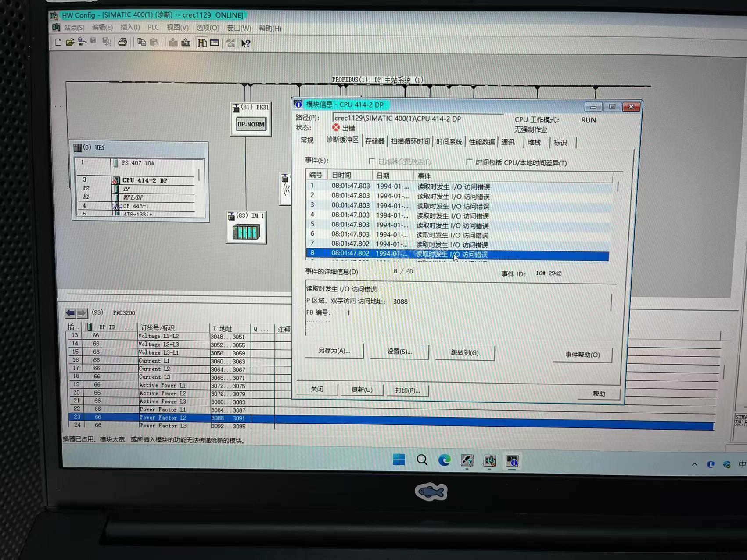Switch to the 标识 tab
The width and height of the screenshot is (747, 560).
[560, 143]
